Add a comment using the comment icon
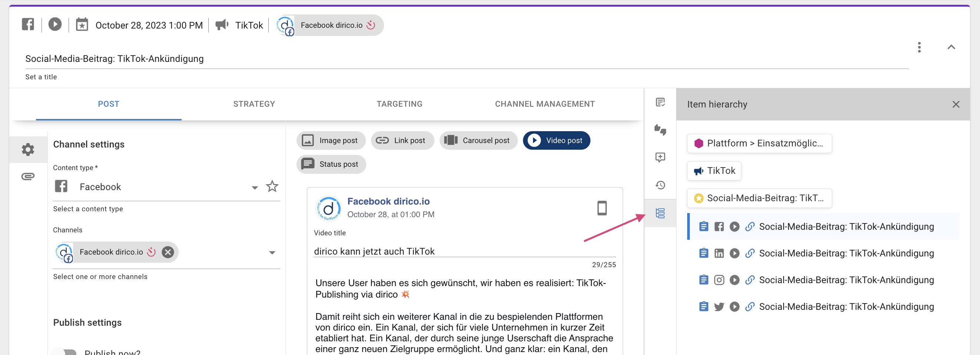This screenshot has width=980, height=355. (x=660, y=157)
